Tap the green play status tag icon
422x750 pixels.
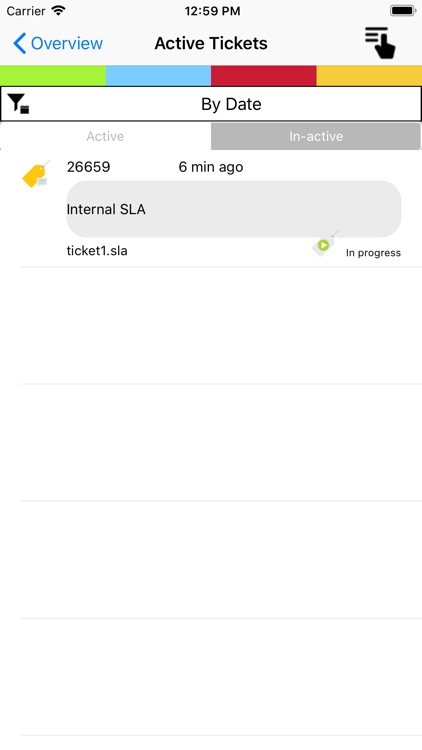(325, 244)
